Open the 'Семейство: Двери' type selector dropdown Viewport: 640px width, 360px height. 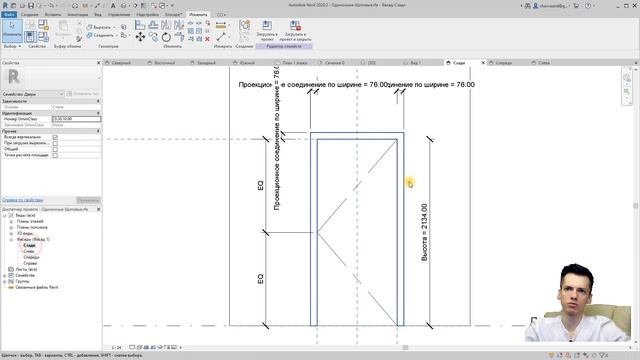coord(33,94)
